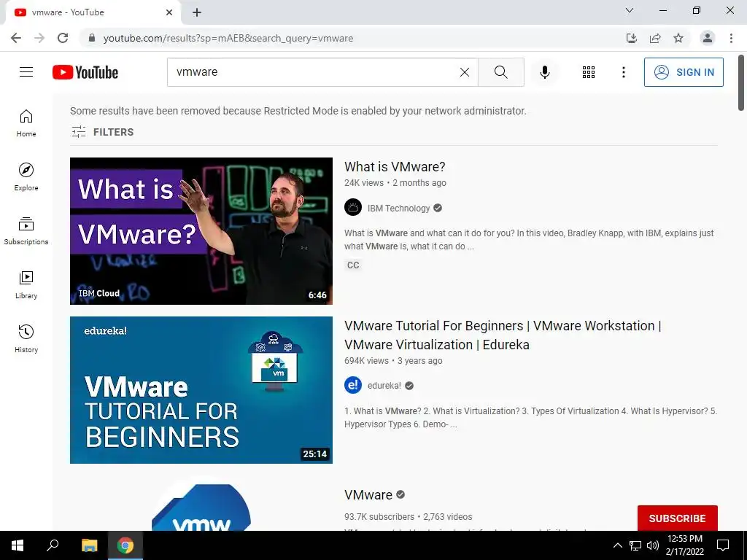The width and height of the screenshot is (747, 560).
Task: Open VMware Tutorial For Beginners video title
Action: 503,335
